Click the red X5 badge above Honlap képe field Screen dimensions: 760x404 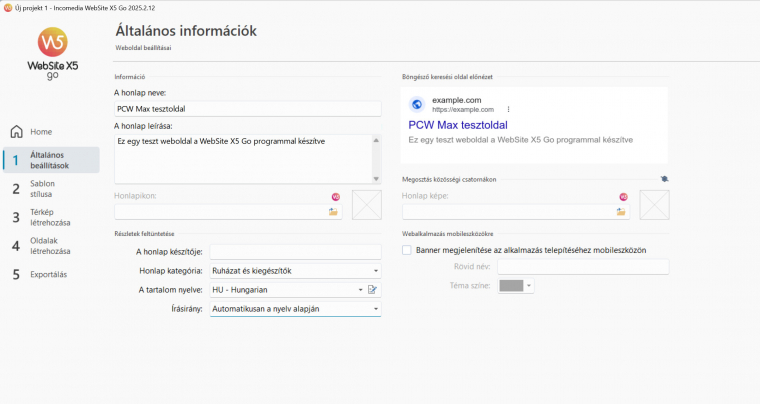pyautogui.click(x=622, y=197)
